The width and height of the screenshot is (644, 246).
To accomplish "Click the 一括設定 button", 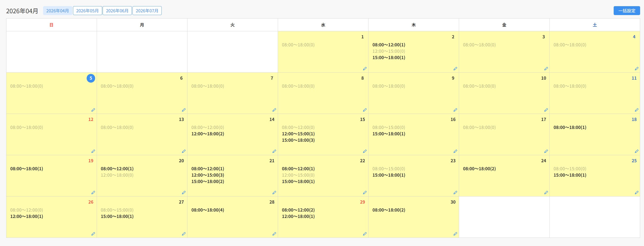I will pyautogui.click(x=626, y=11).
